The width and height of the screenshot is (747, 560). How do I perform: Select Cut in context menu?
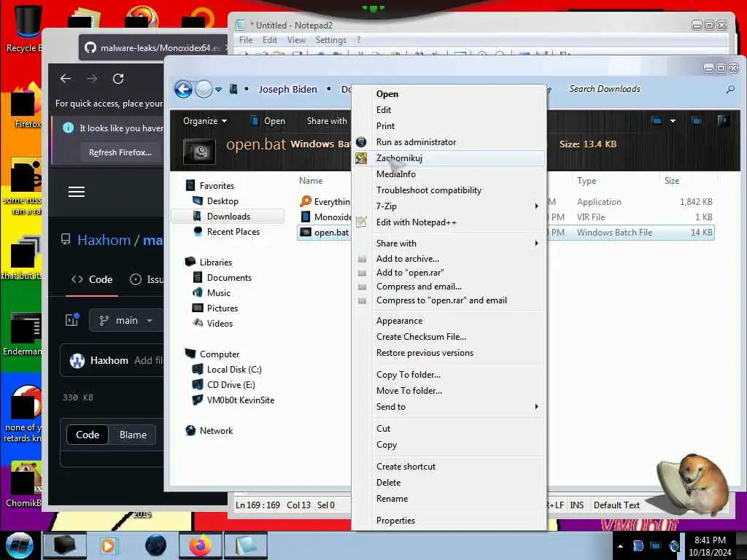(449, 429)
